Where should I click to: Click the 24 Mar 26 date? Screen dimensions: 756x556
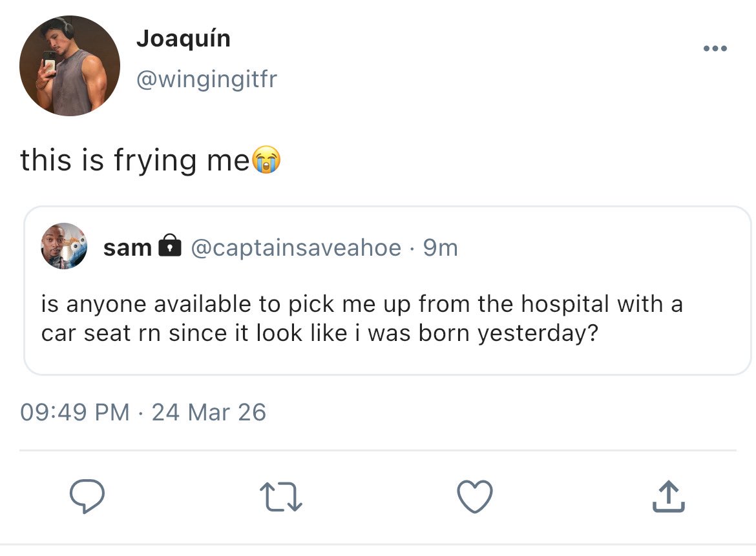pyautogui.click(x=209, y=412)
